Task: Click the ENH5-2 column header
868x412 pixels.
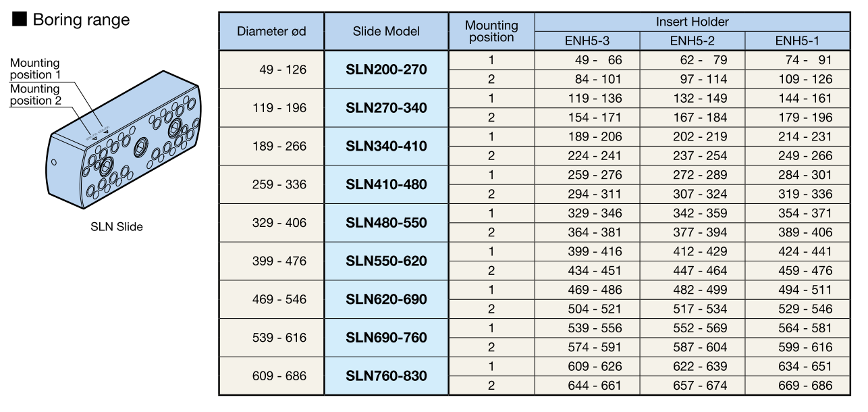Action: [x=693, y=41]
